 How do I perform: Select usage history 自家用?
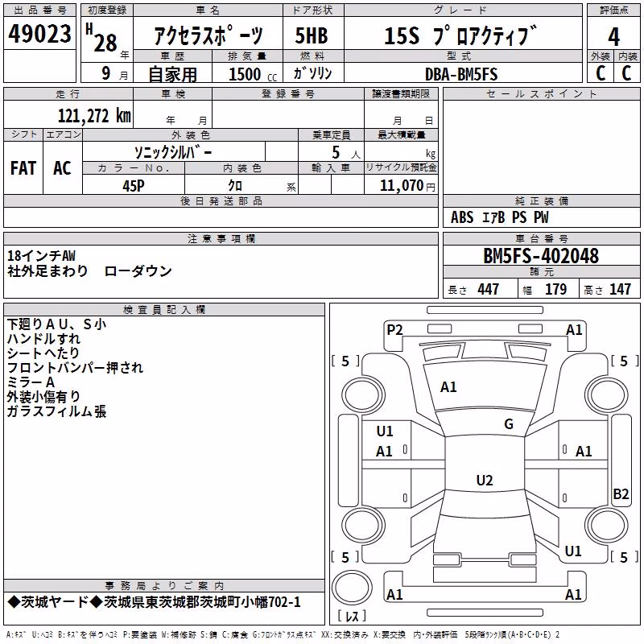172,74
